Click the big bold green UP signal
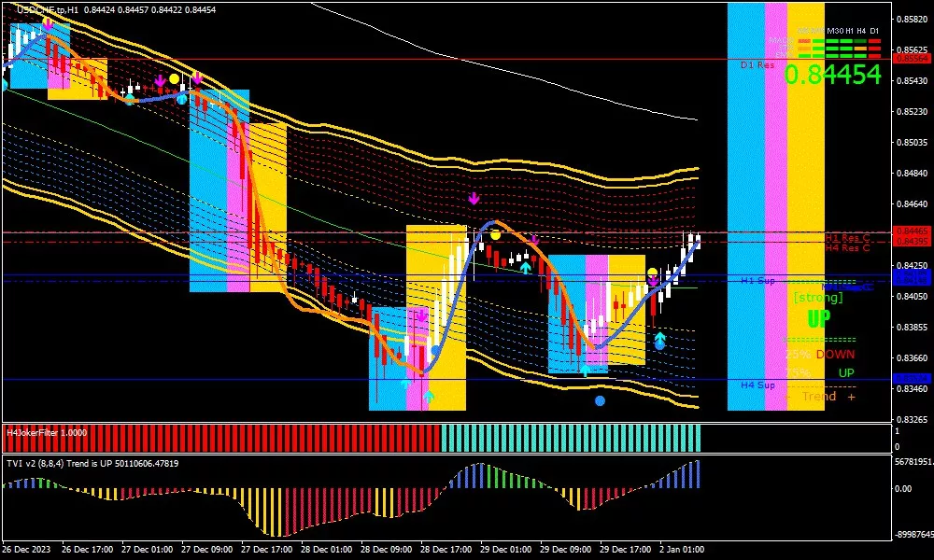Image resolution: width=934 pixels, height=560 pixels. click(818, 318)
